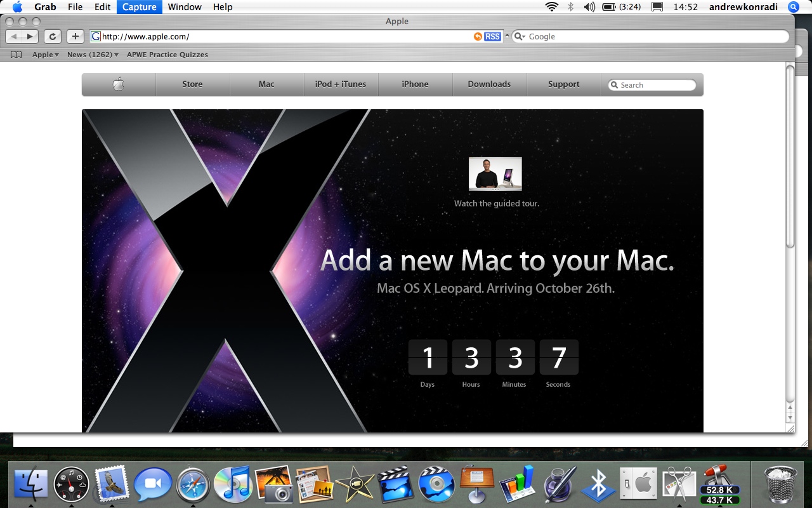Open the Apple menu in the menu bar

pyautogui.click(x=17, y=7)
